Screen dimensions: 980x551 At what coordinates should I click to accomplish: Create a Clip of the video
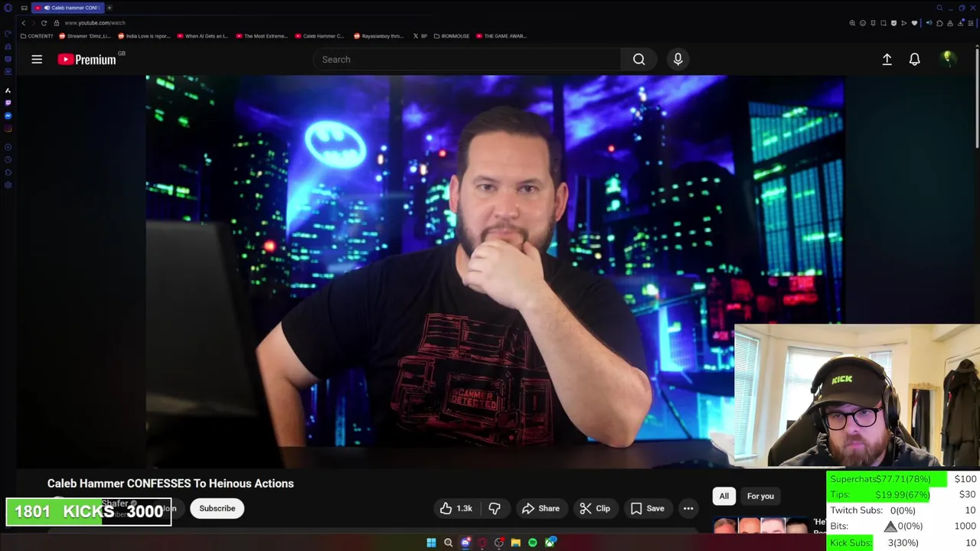595,508
